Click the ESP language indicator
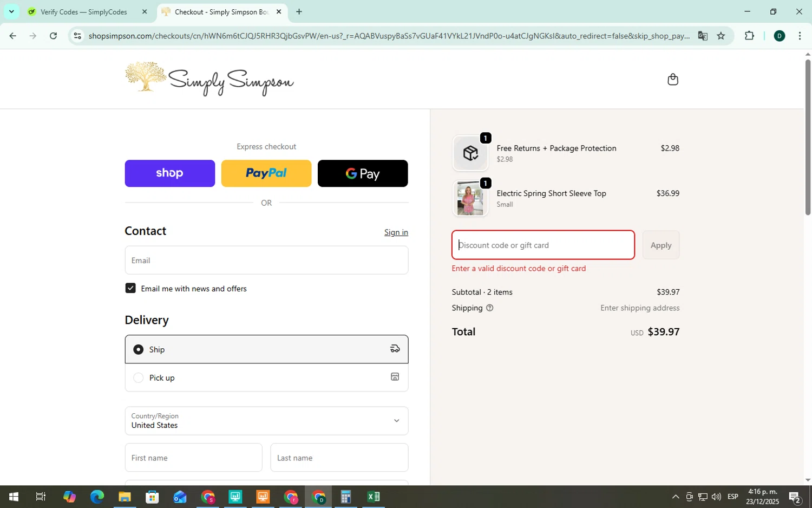Viewport: 812px width, 508px height. [x=733, y=497]
